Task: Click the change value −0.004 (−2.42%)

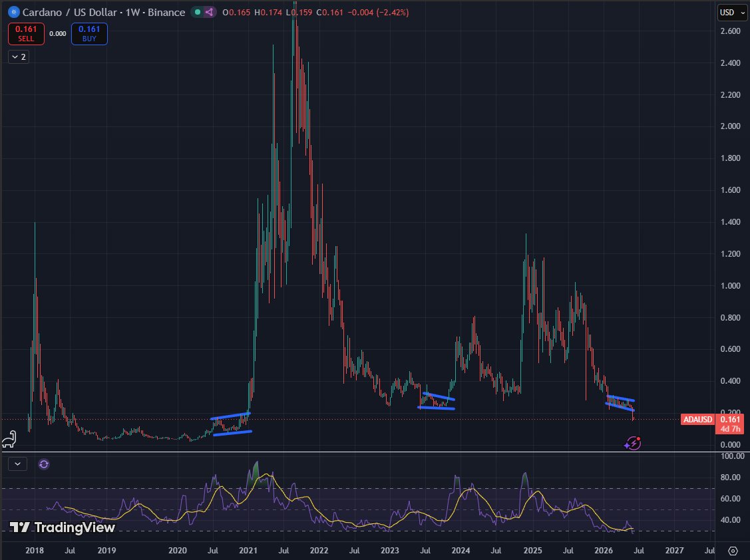Action: [378, 13]
